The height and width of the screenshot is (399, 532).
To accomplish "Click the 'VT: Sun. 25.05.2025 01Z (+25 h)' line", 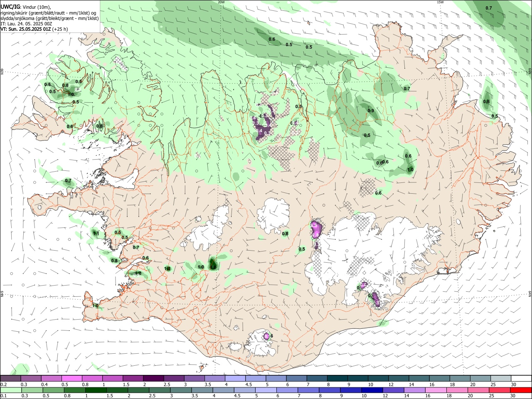I will point(34,29).
